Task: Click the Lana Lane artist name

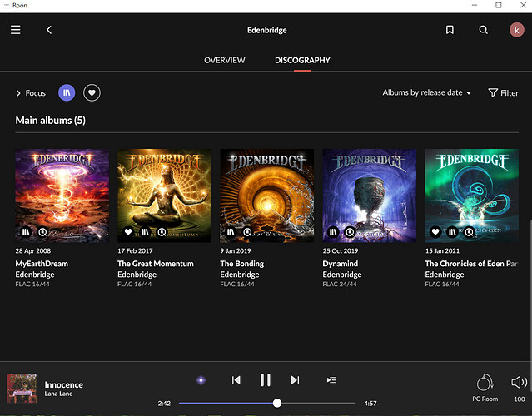Action: pos(59,394)
